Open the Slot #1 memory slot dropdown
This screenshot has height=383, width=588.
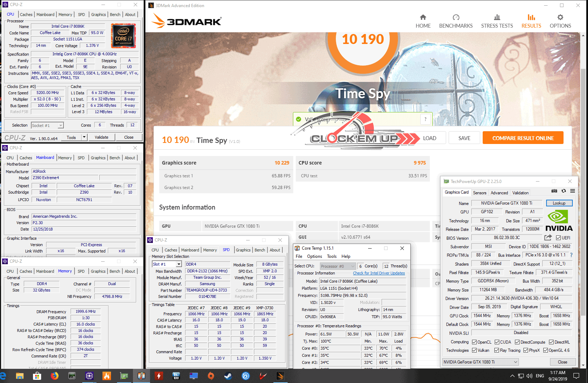179,264
